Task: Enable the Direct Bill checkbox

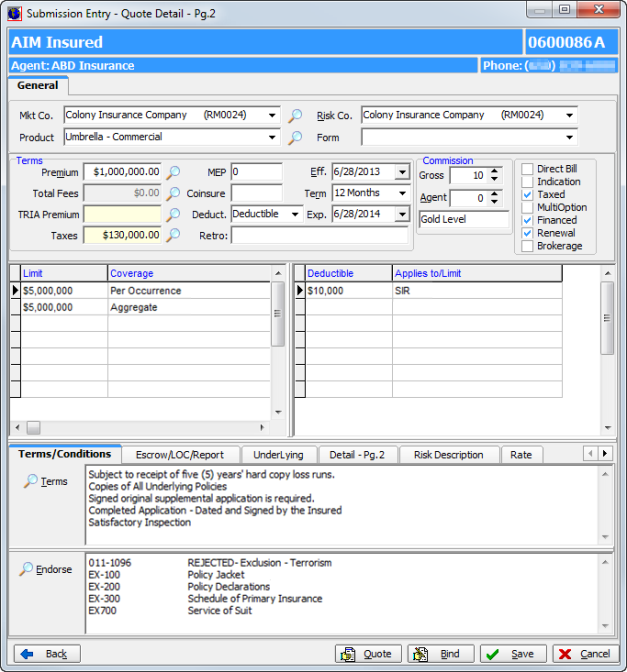Action: pos(527,169)
